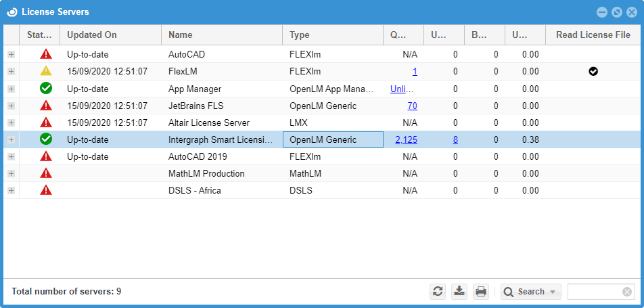Viewport: 644px width, 308px height.
Task: Open the Search dropdown menu
Action: pos(532,292)
